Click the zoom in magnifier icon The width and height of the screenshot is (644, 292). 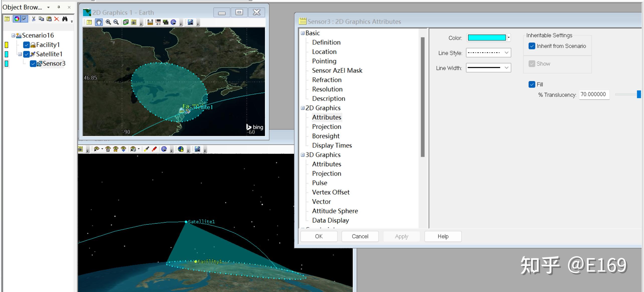coord(108,22)
